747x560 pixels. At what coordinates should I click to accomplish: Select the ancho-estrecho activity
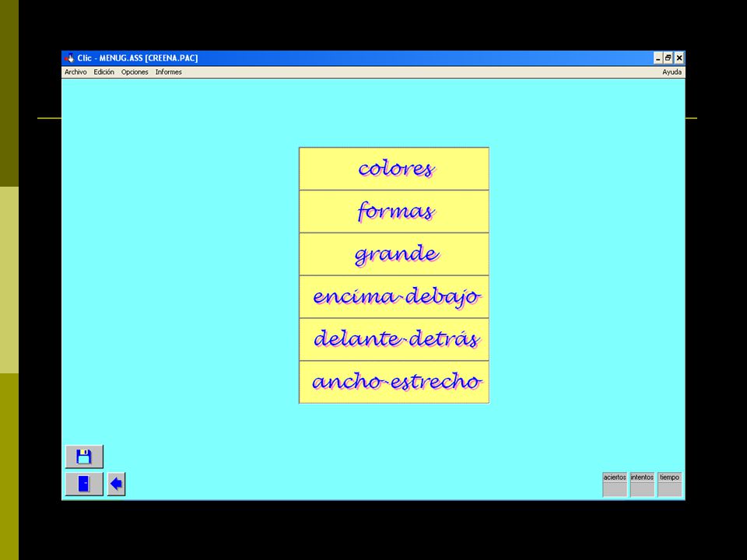[394, 382]
